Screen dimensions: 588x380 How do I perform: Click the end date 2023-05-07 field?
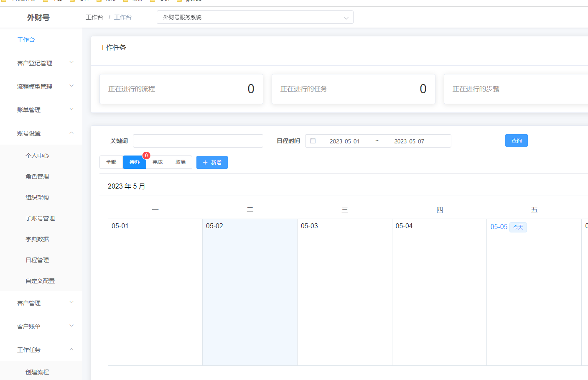tap(409, 141)
